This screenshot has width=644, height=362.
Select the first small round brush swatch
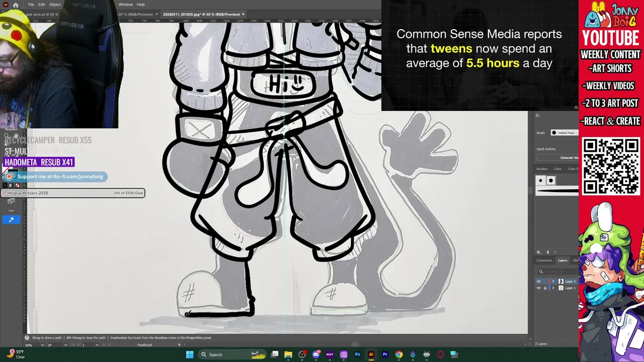[541, 180]
